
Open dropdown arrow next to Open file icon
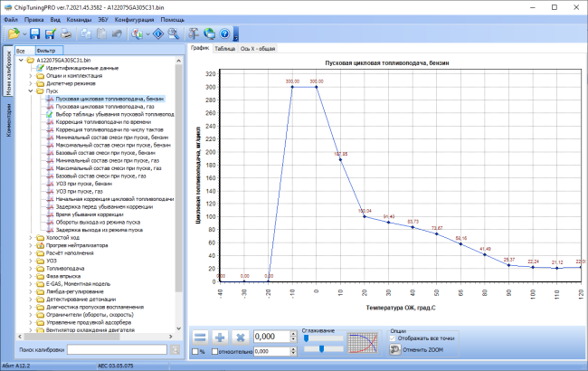[24, 34]
